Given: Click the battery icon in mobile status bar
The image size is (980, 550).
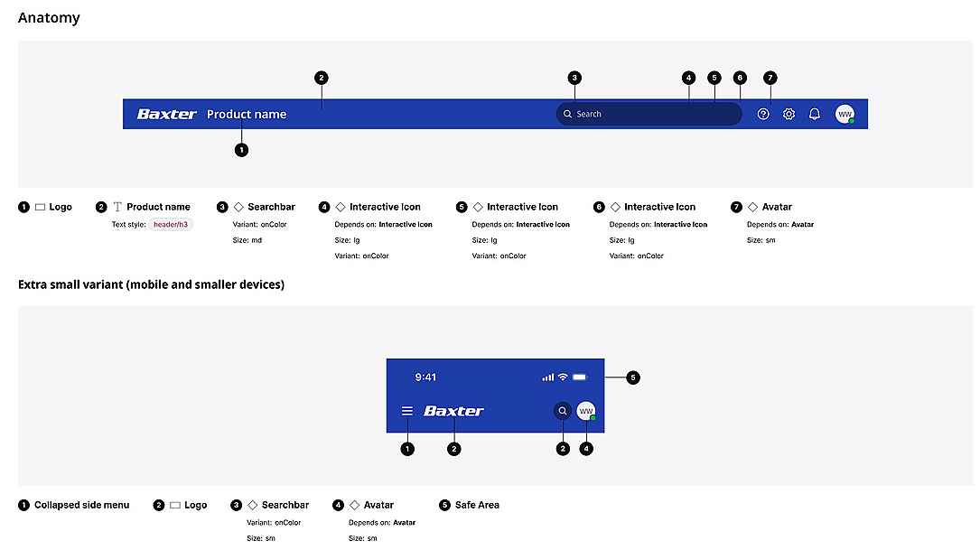Looking at the screenshot, I should tap(580, 377).
